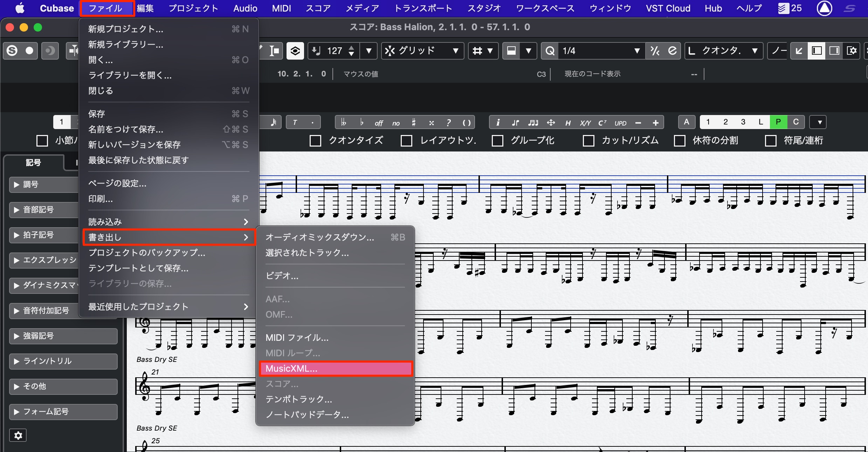This screenshot has height=452, width=868.
Task: Select the 記号 tab in left panel
Action: point(33,163)
